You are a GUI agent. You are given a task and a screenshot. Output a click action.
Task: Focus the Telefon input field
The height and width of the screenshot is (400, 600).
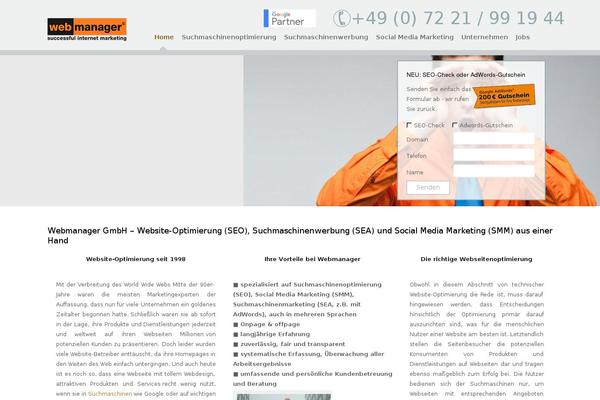click(x=494, y=155)
